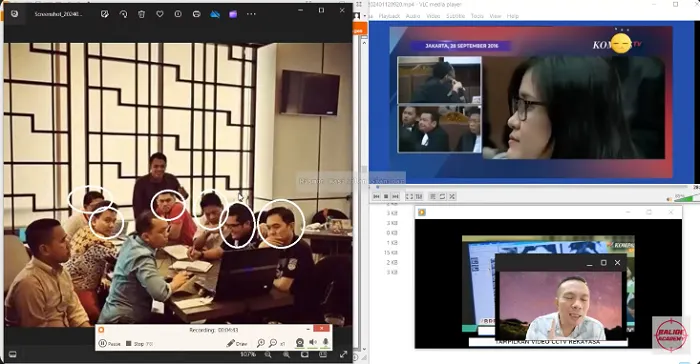
Task: Delete the photo using trash icon
Action: coord(142,14)
